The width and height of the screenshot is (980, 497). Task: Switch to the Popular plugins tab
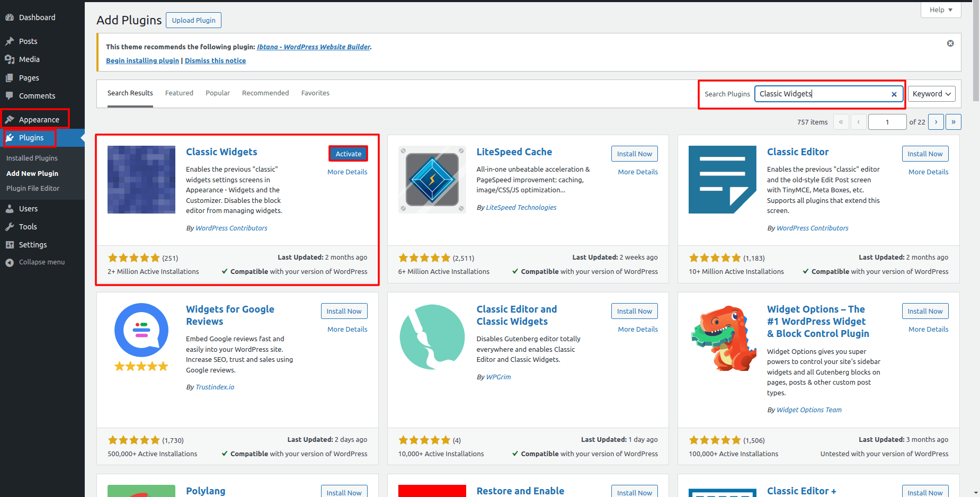[217, 93]
